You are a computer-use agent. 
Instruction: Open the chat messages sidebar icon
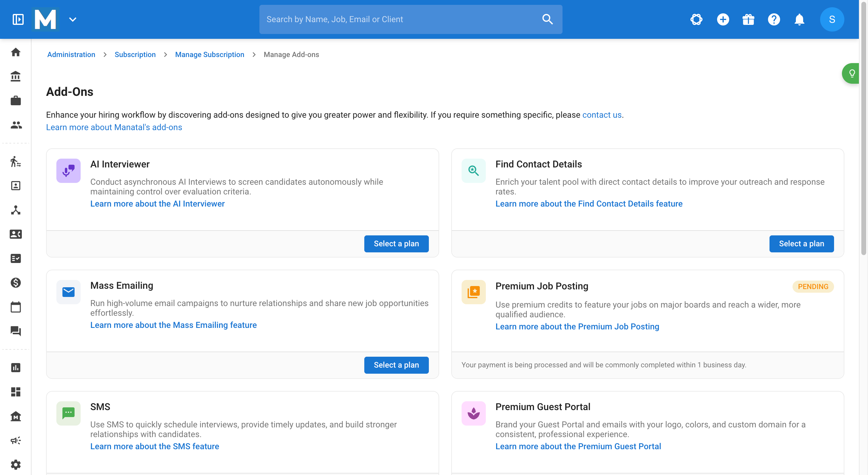point(16,332)
